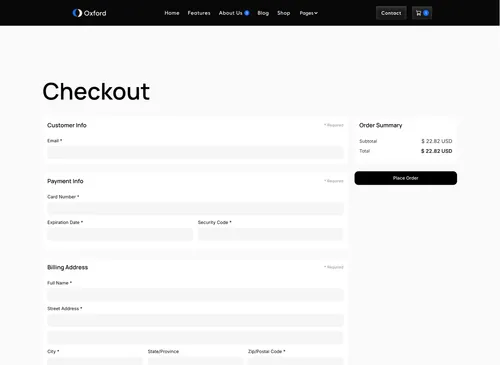Click the Email * label
This screenshot has height=365, width=500.
[55, 141]
